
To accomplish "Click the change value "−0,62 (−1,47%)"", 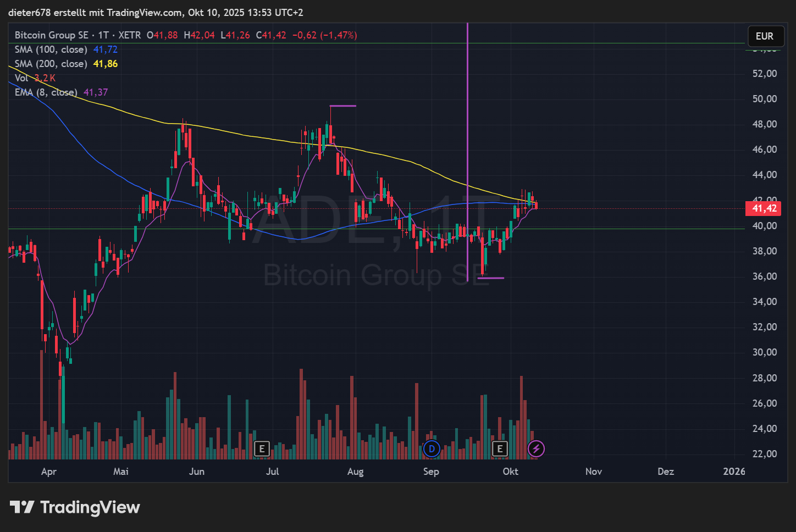I will pyautogui.click(x=325, y=35).
